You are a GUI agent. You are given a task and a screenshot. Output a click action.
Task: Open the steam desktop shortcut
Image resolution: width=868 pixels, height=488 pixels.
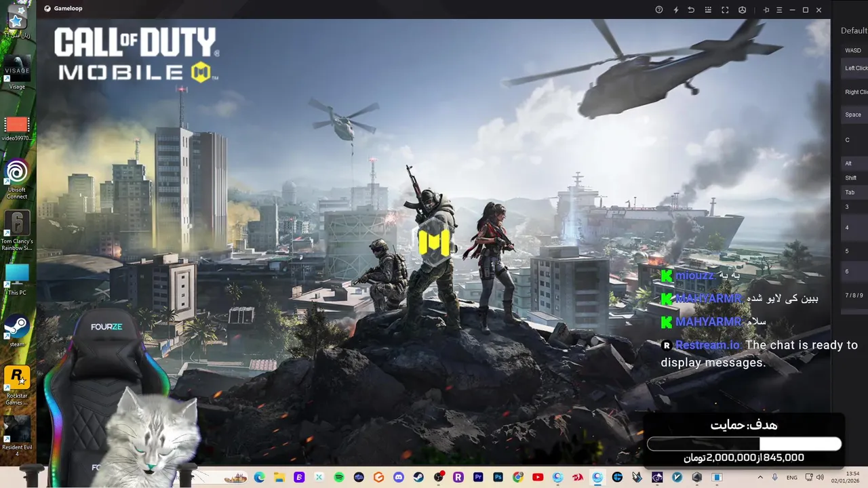pos(17,331)
